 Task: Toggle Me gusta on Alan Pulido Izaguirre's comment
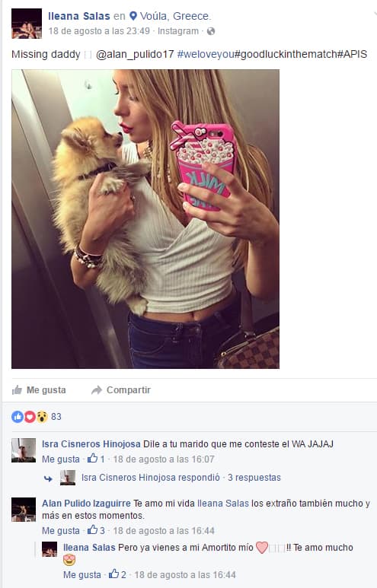coord(61,531)
